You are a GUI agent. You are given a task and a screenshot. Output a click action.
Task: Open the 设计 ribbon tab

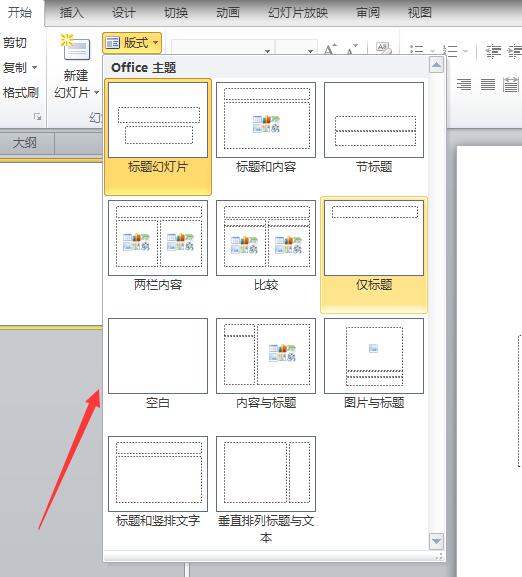[x=124, y=13]
